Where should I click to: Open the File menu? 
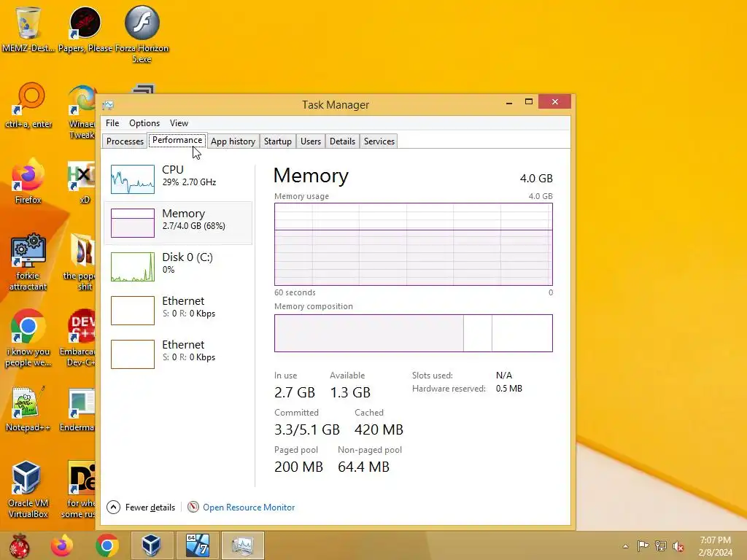pyautogui.click(x=112, y=122)
